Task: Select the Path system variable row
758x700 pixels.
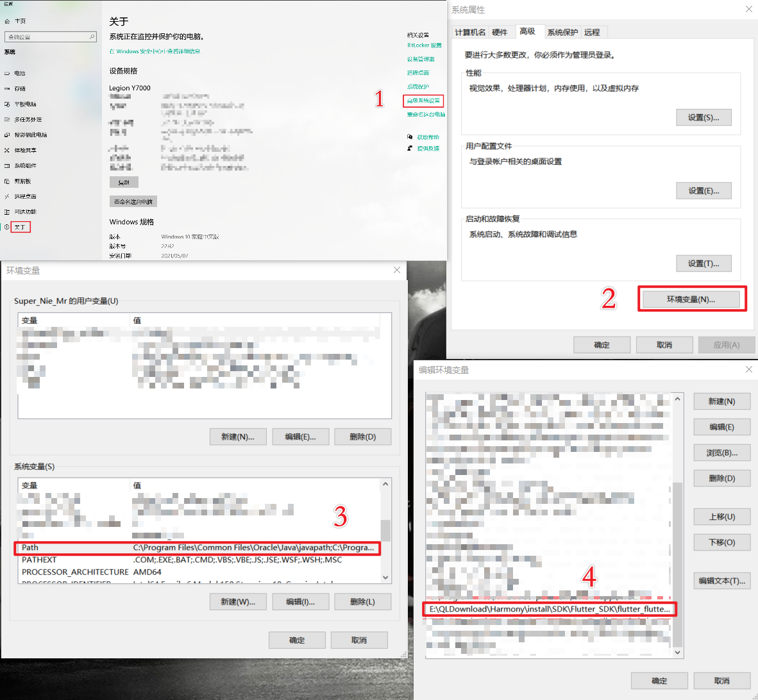Action: [198, 548]
